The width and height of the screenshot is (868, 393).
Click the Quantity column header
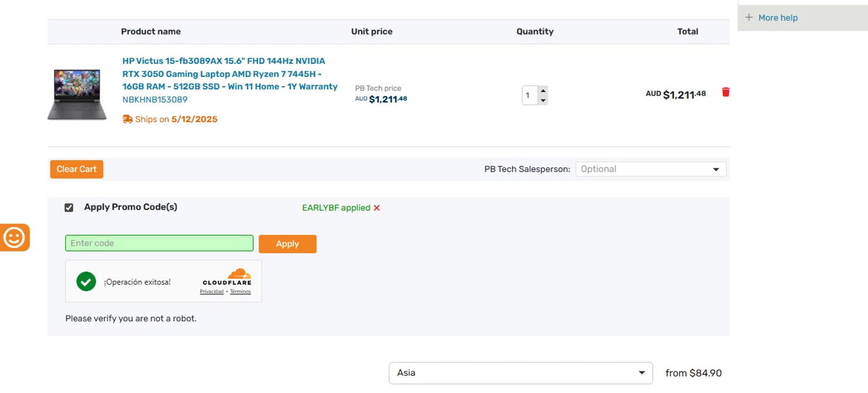tap(535, 32)
